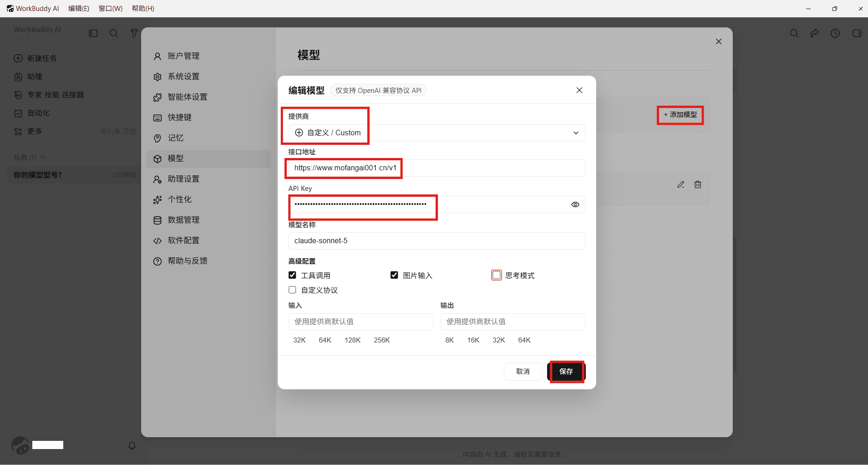Uncheck the 图片输入 checkbox
This screenshot has width=868, height=465.
[394, 275]
